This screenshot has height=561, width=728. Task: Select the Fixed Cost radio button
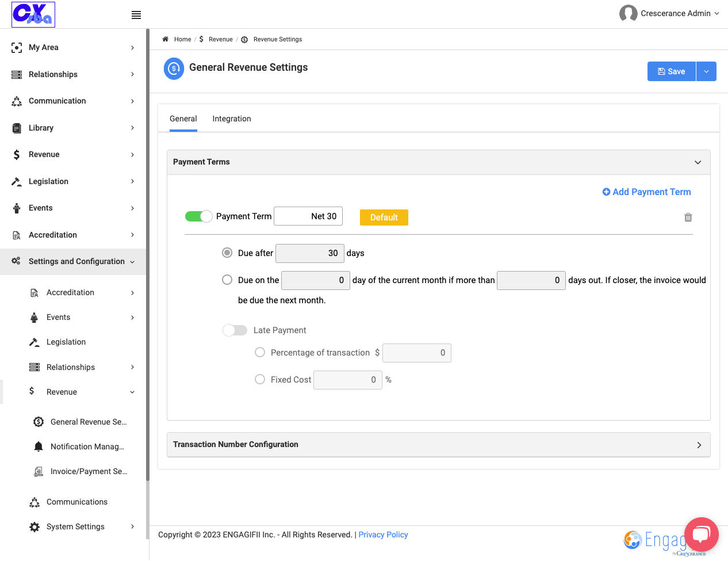coord(260,379)
